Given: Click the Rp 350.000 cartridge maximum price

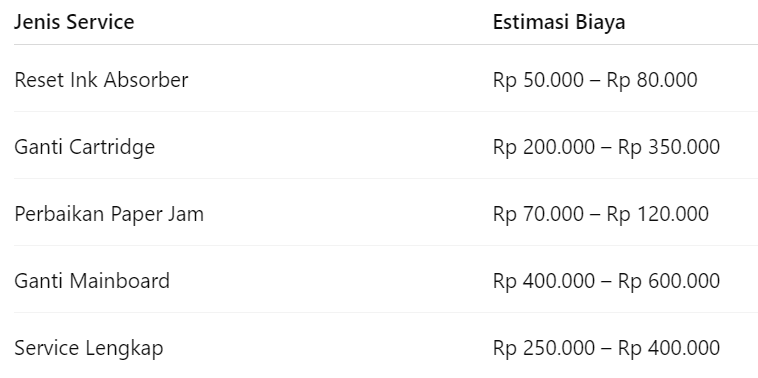Looking at the screenshot, I should (669, 147).
